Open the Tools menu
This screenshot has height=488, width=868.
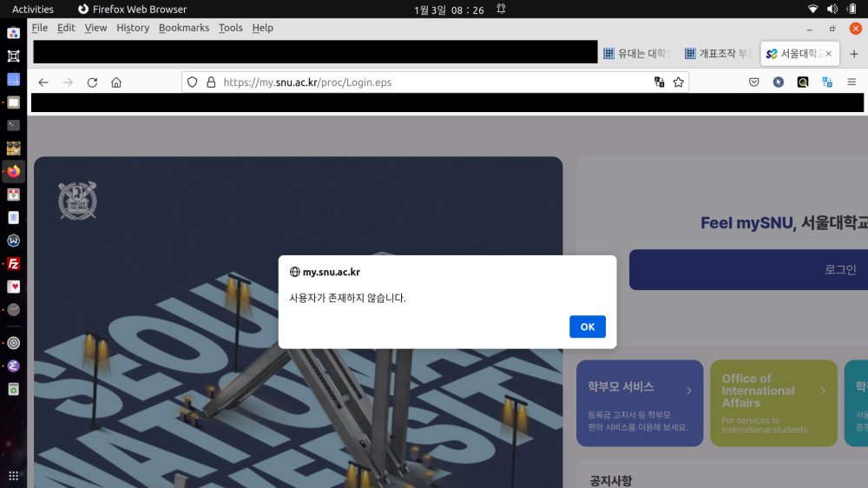tap(230, 28)
